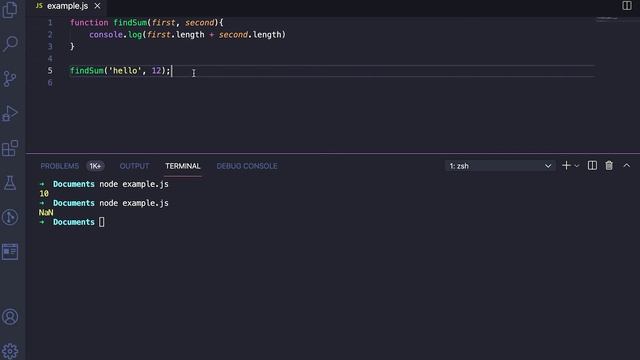Click the number 12 argument

point(156,71)
